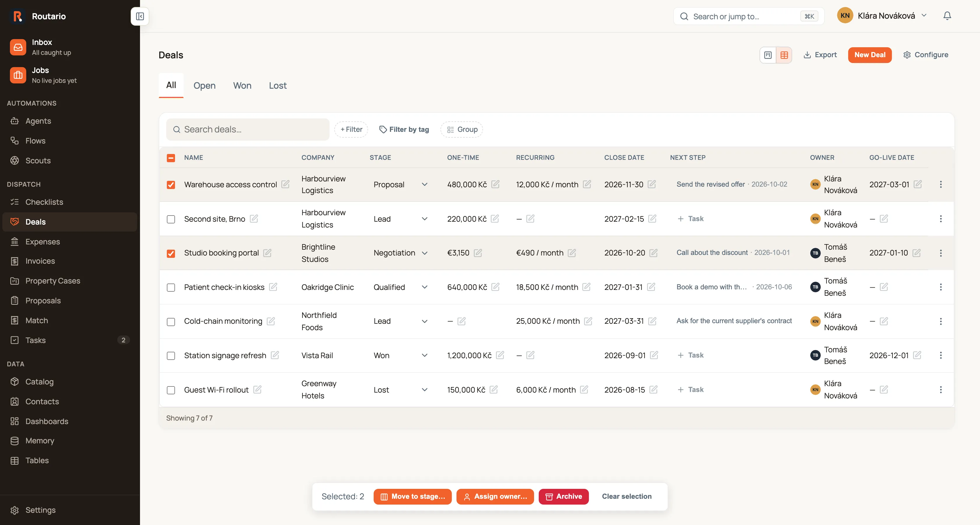Archive the selected deals
Image resolution: width=980 pixels, height=525 pixels.
tap(563, 496)
